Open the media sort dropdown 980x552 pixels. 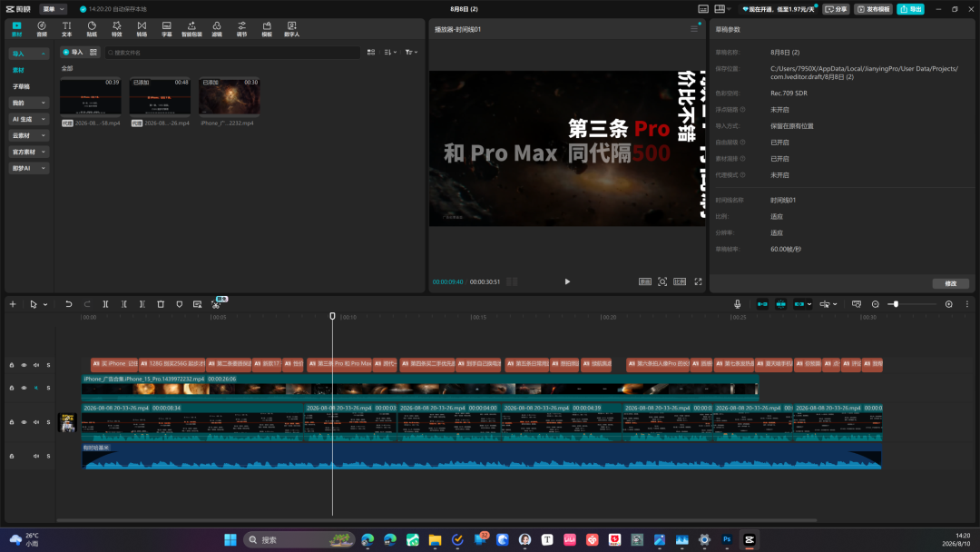[x=390, y=52]
